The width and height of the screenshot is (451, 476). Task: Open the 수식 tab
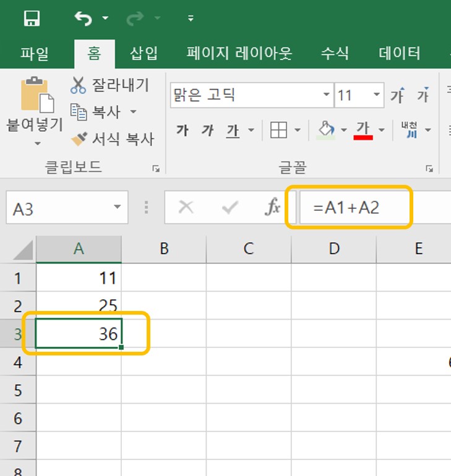[335, 53]
